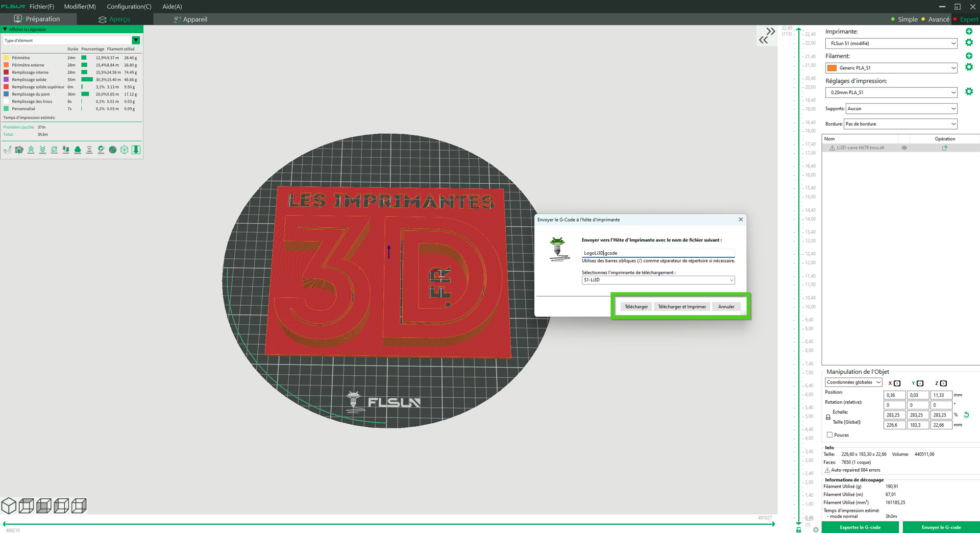Close the Envoyer le G-Code dialog
This screenshot has width=980, height=533.
tap(741, 220)
